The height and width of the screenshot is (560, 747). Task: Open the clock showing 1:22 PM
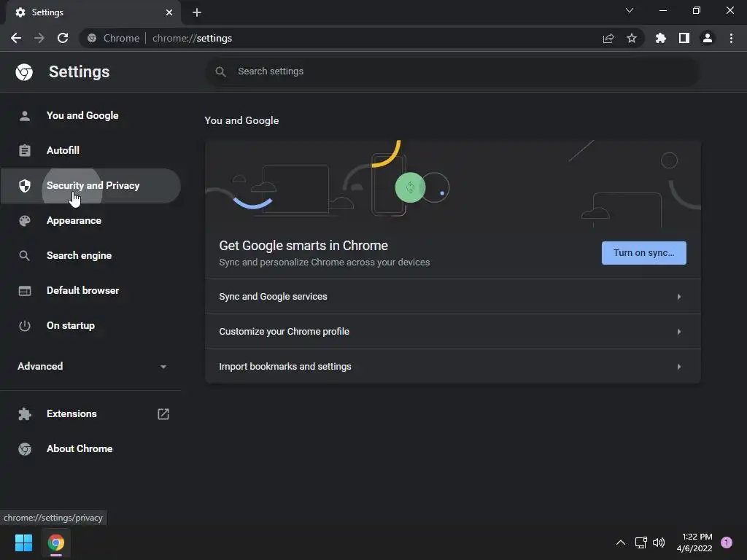694,542
